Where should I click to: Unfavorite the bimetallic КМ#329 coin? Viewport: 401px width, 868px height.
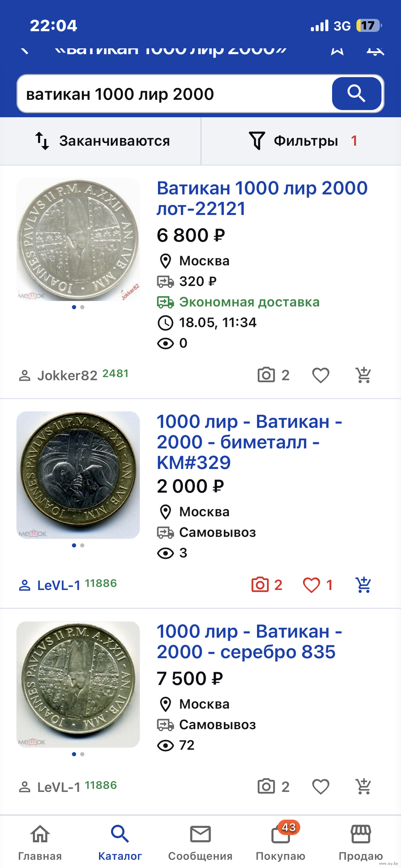tap(312, 585)
